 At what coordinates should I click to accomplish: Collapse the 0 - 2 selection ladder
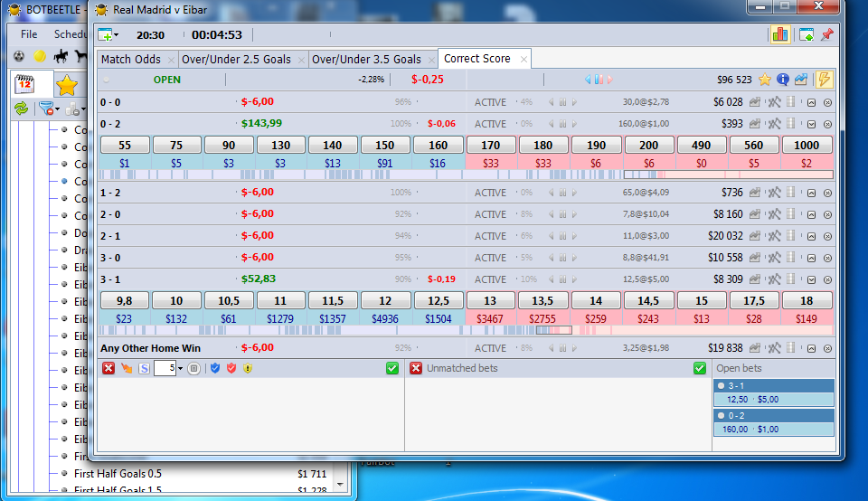click(x=811, y=124)
